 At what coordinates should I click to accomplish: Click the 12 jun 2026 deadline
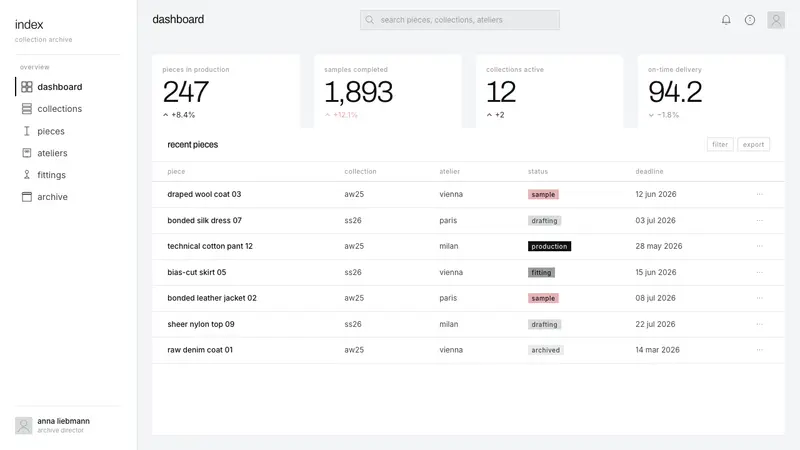point(656,194)
